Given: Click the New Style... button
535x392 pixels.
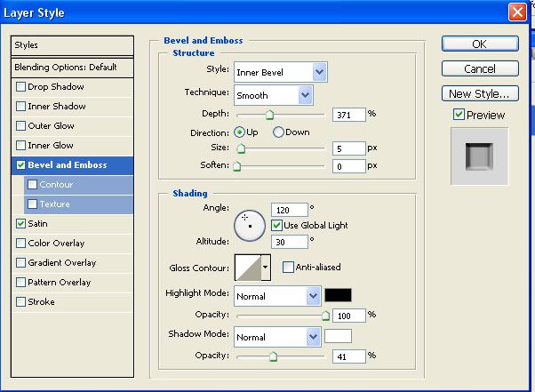Looking at the screenshot, I should click(480, 94).
